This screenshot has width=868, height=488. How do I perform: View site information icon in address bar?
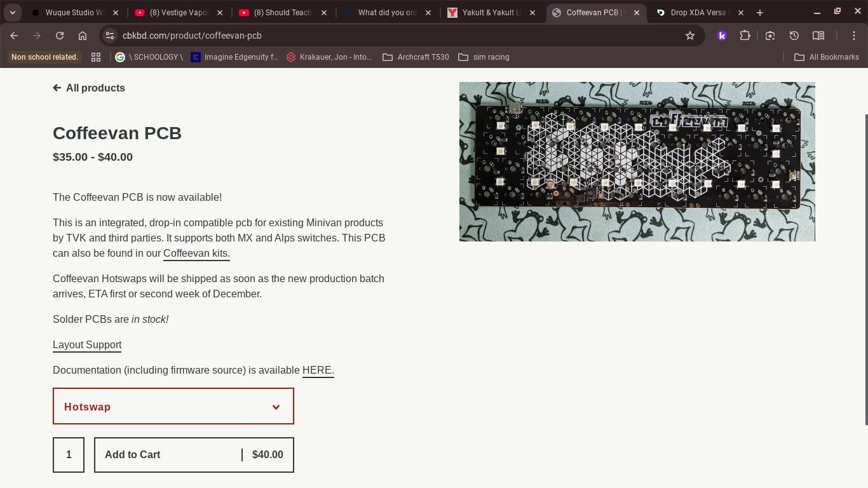coord(109,36)
